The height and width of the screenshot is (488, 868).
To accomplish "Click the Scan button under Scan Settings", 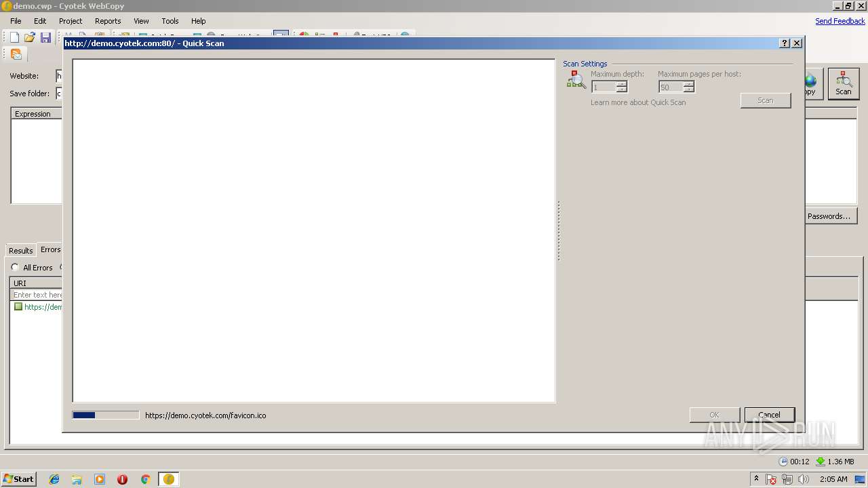I will coord(766,100).
